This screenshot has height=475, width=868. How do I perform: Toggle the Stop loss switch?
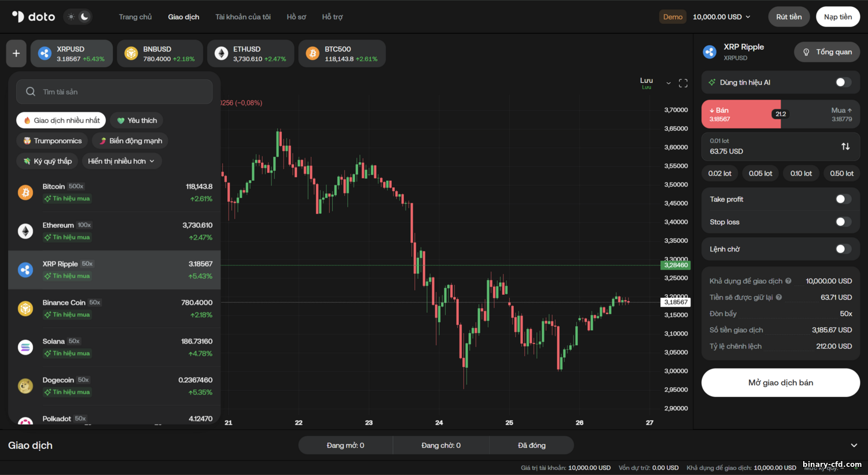(843, 222)
